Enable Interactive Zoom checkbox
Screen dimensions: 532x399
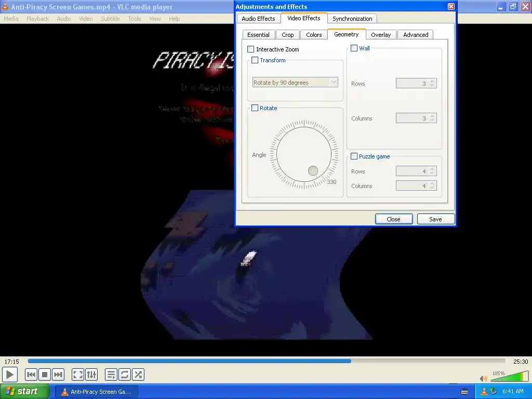251,49
